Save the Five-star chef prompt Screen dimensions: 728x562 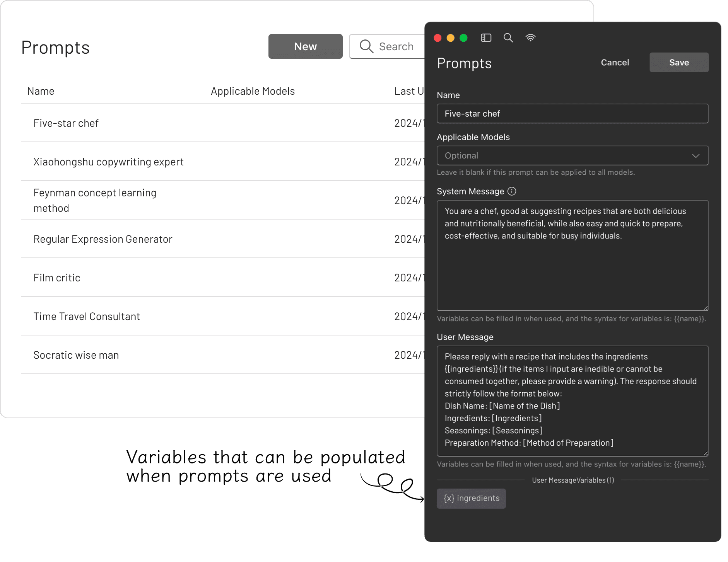(678, 62)
